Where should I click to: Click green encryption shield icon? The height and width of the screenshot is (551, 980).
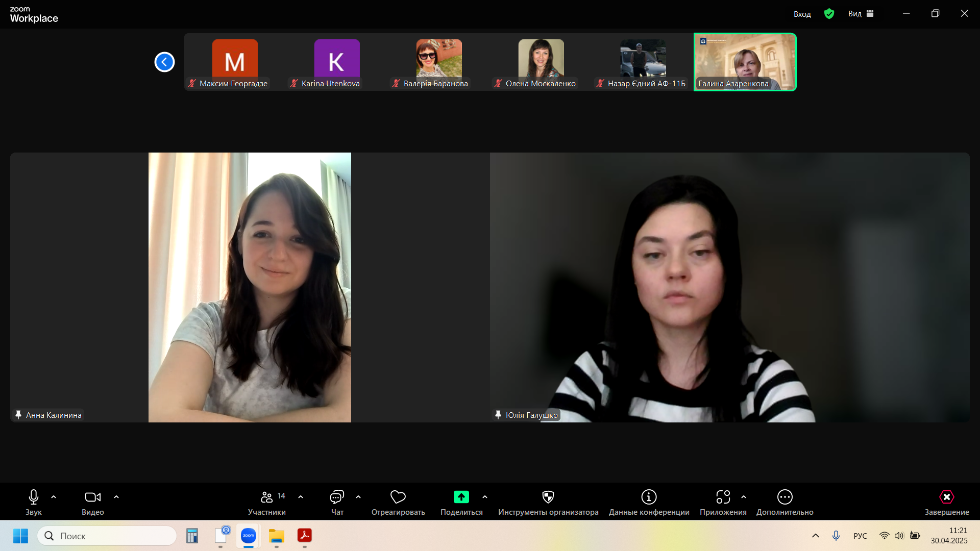click(x=829, y=14)
